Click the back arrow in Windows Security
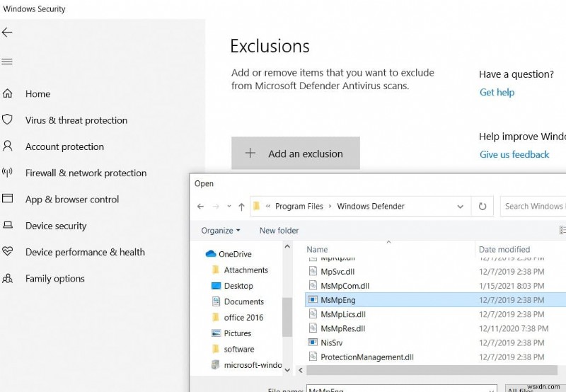 7,33
